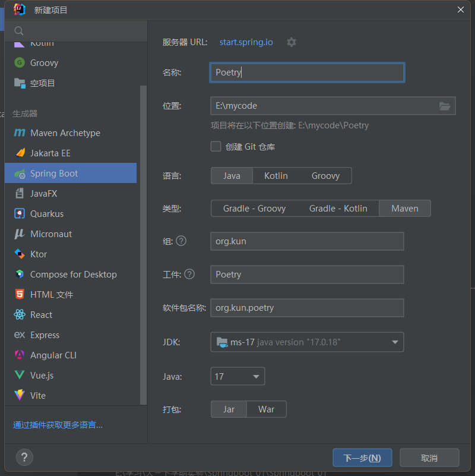The width and height of the screenshot is (475, 476).
Task: Switch language to Kotlin
Action: (x=275, y=176)
